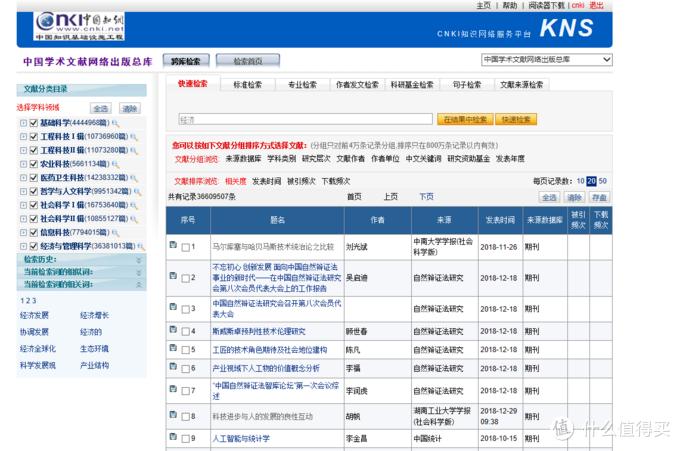Screen dimensions: 680x451
Task: Sort results by 发表时间
Action: 266,181
